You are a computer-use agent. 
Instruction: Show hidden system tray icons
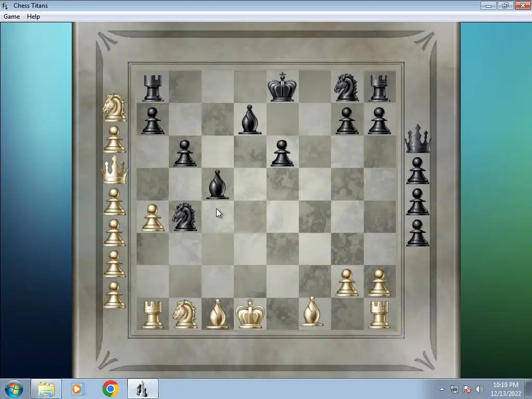442,389
